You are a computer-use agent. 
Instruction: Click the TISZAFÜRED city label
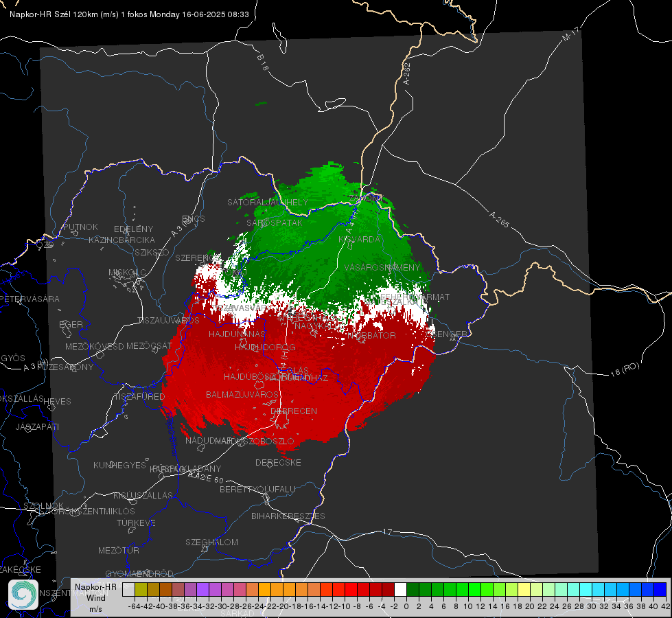click(x=139, y=396)
